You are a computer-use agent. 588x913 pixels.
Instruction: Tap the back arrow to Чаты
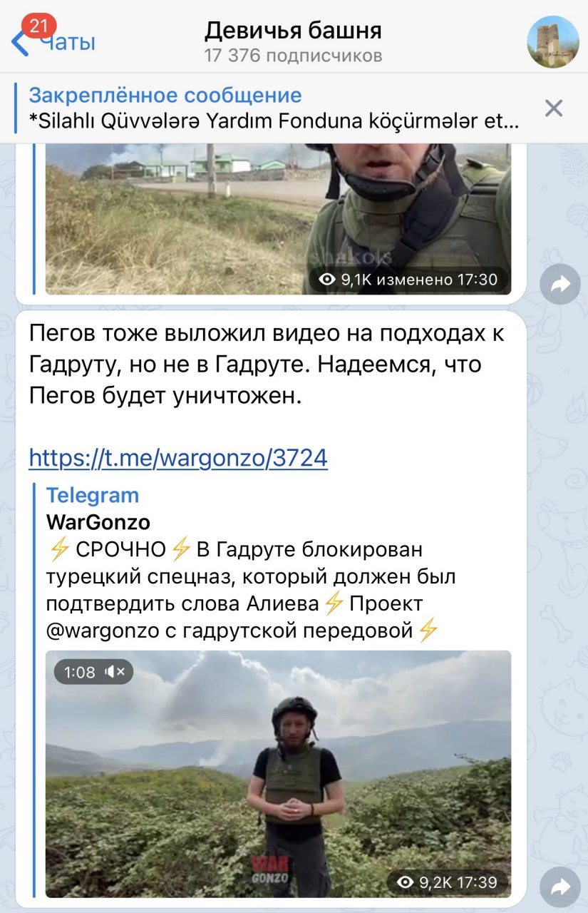point(20,43)
